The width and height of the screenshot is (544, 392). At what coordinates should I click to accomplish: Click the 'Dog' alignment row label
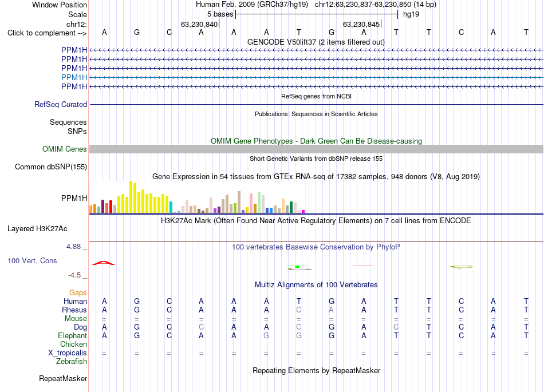tap(80, 327)
